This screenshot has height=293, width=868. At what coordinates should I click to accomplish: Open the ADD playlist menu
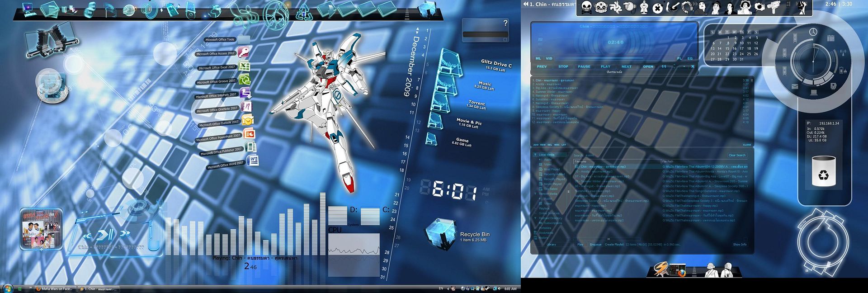pyautogui.click(x=536, y=145)
